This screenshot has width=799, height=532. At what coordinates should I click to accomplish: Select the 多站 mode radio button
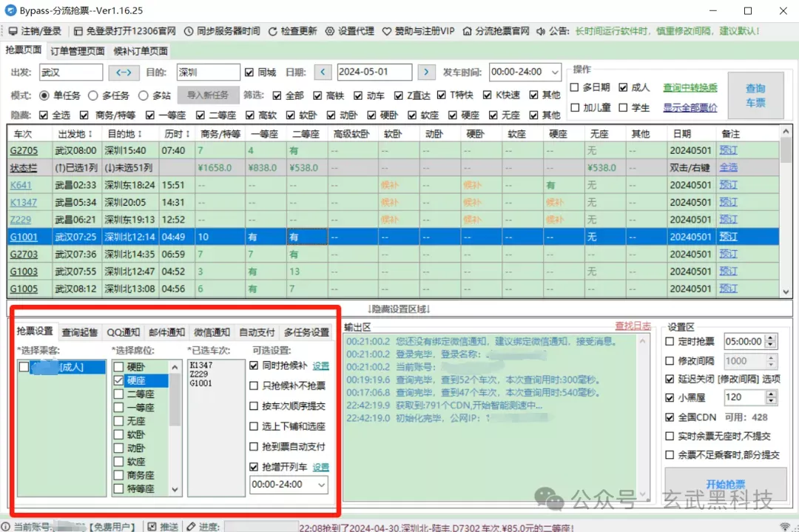coord(144,95)
